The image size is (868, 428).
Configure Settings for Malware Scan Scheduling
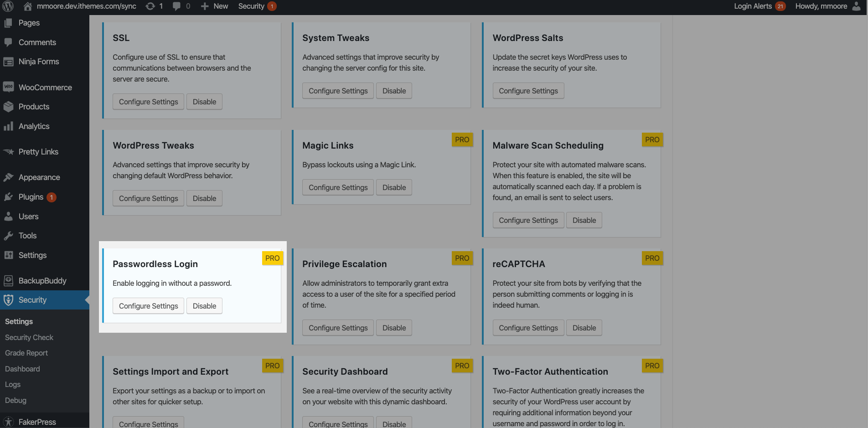tap(528, 220)
